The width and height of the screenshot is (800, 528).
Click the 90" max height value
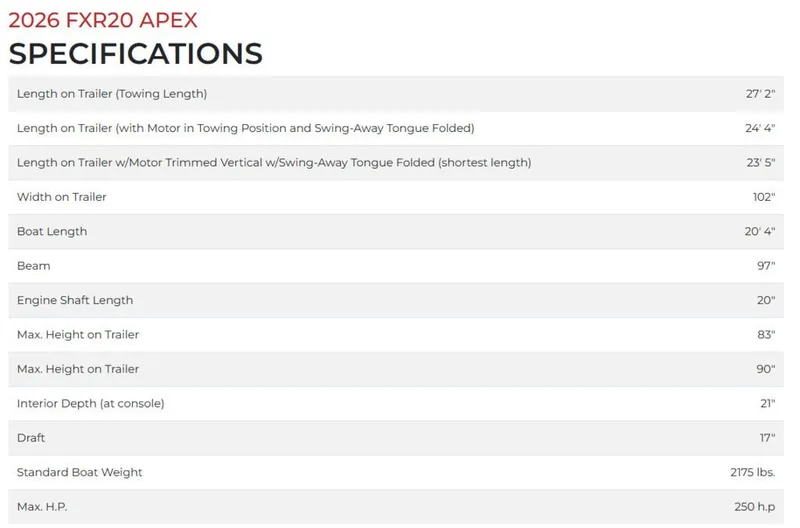click(766, 369)
